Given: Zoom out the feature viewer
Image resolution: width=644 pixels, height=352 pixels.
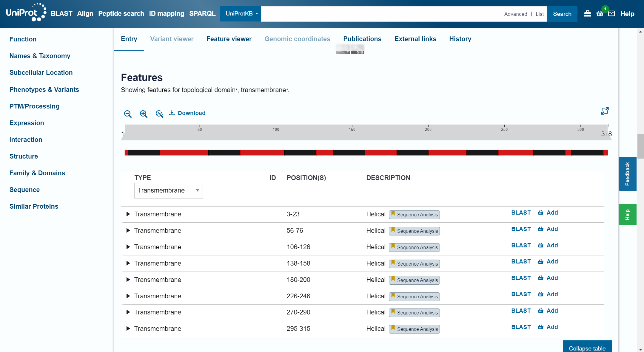Looking at the screenshot, I should click(128, 114).
